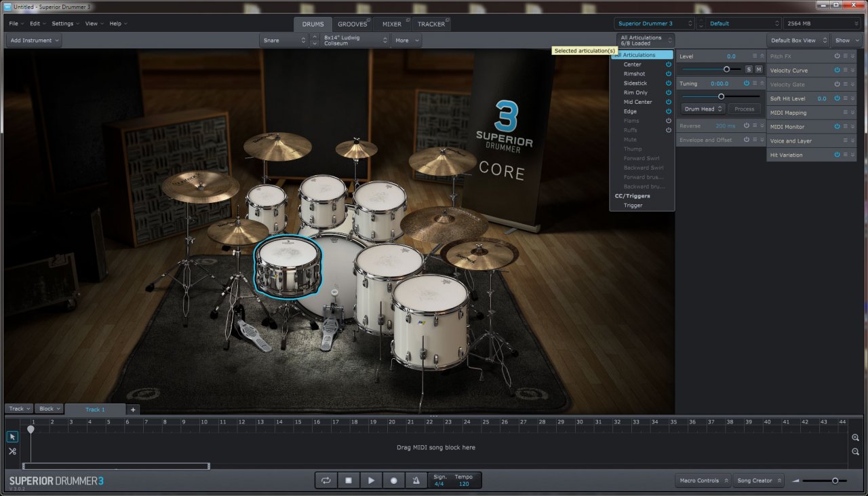The image size is (868, 496).
Task: Enable the Flams articulation power toggle
Action: [x=669, y=121]
